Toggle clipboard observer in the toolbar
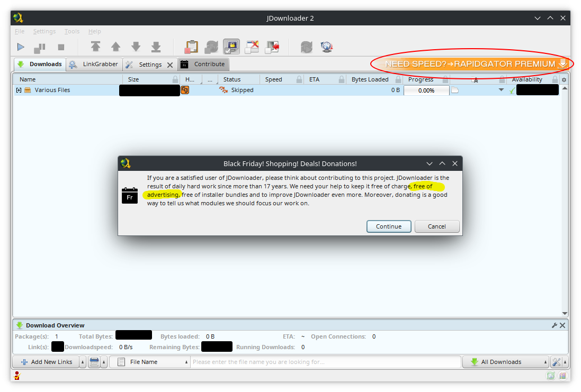 coord(192,47)
